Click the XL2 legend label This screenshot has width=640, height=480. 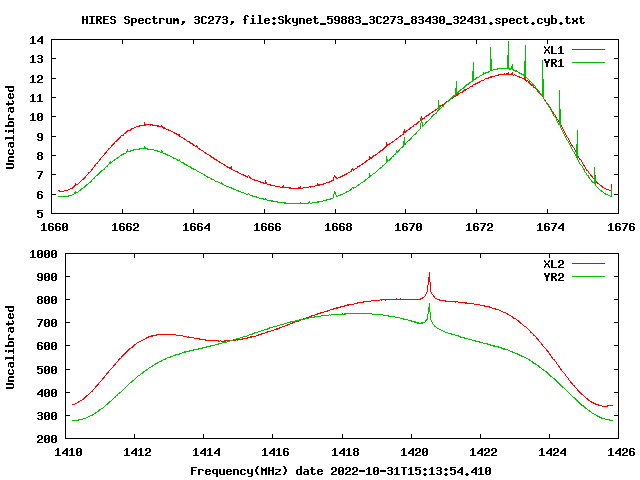point(553,264)
